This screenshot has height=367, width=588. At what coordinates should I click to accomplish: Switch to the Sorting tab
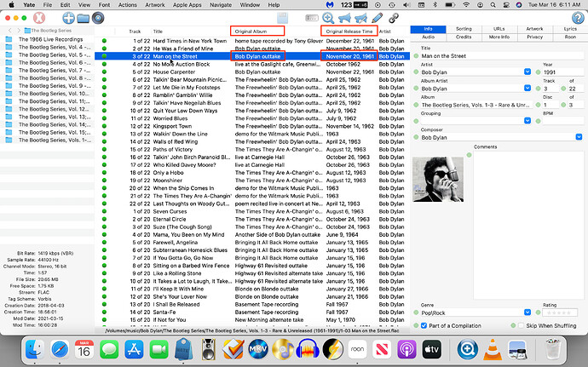(x=464, y=29)
